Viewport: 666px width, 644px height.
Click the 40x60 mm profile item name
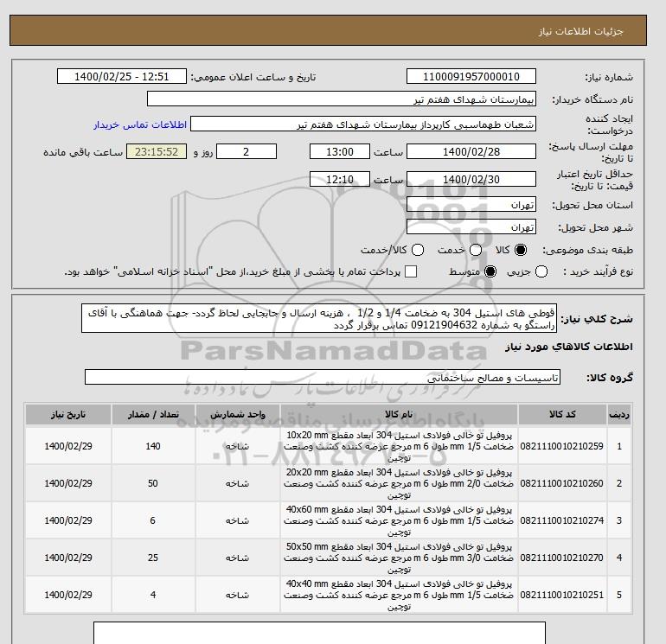pos(399,521)
